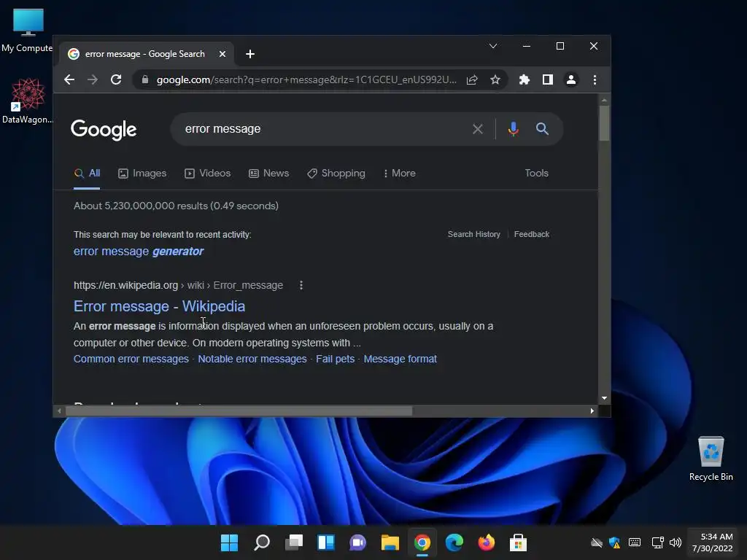Switch to Images results tab

[x=142, y=174]
